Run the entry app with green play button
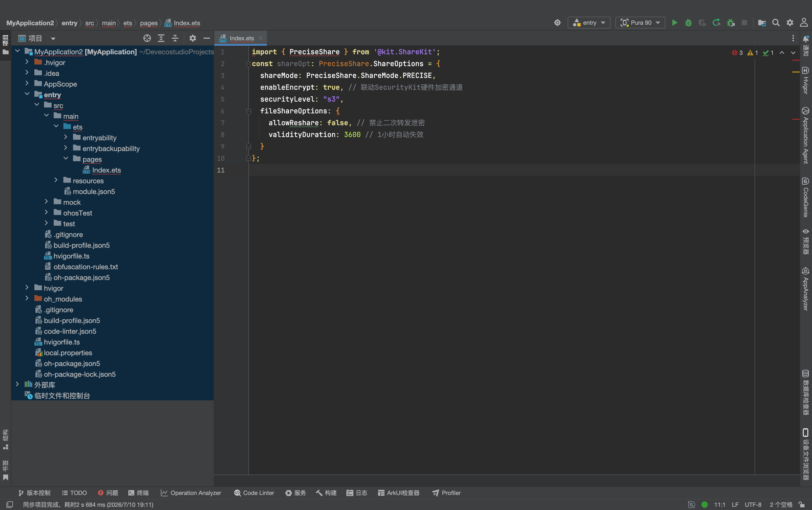 tap(675, 23)
